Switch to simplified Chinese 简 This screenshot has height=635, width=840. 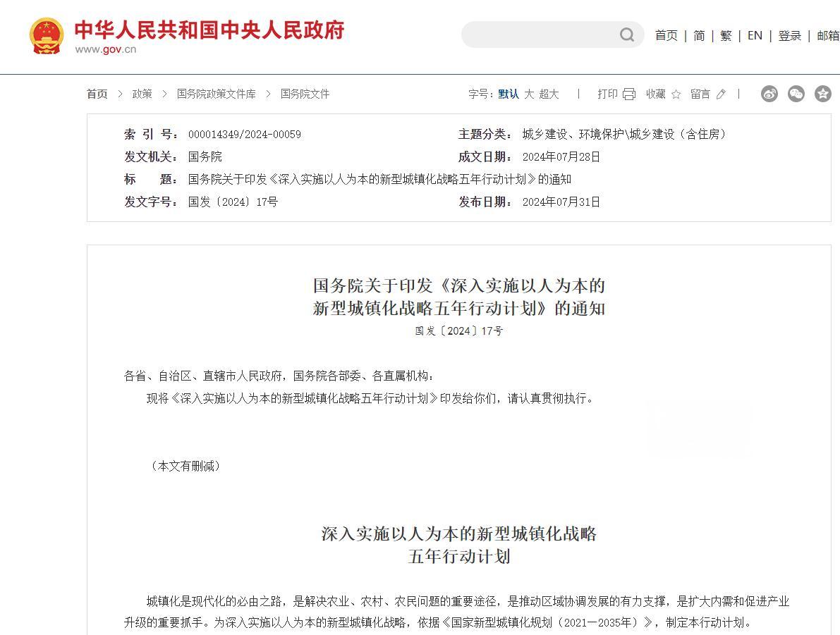pos(699,36)
